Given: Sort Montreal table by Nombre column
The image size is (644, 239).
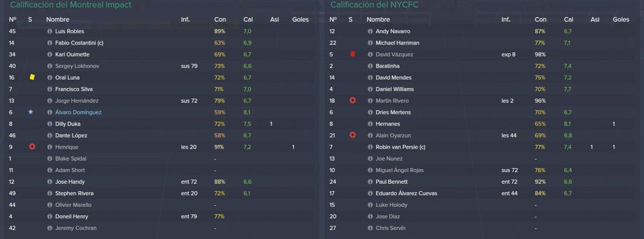Looking at the screenshot, I should 58,19.
